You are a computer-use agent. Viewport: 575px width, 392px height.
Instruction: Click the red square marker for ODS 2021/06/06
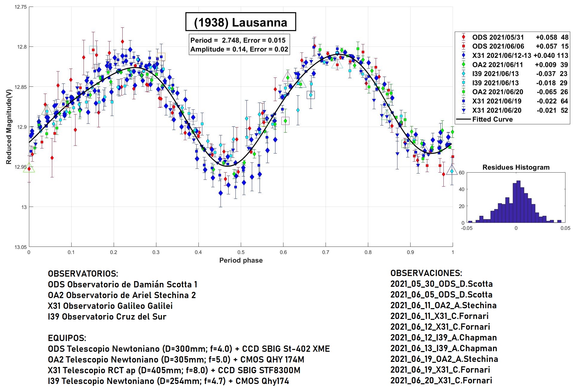[x=463, y=46]
